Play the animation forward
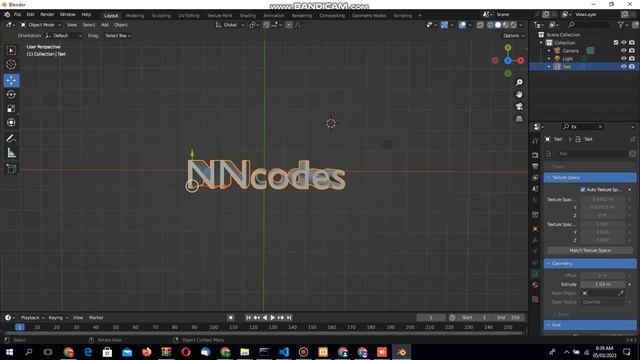 coord(273,318)
